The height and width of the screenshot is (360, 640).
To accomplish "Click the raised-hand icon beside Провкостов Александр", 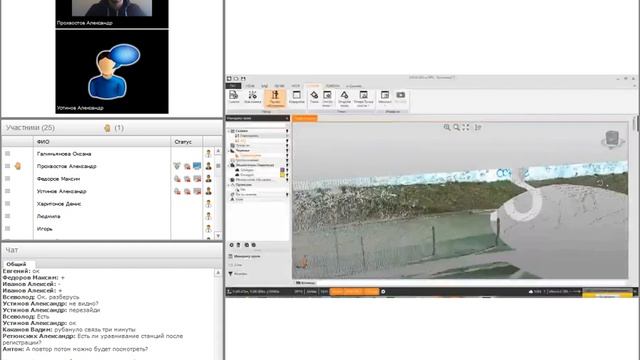I will [x=18, y=166].
